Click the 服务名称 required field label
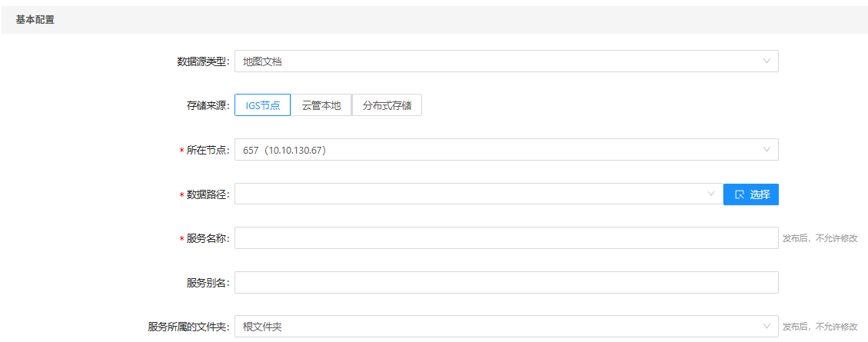The height and width of the screenshot is (342, 868). [x=208, y=238]
